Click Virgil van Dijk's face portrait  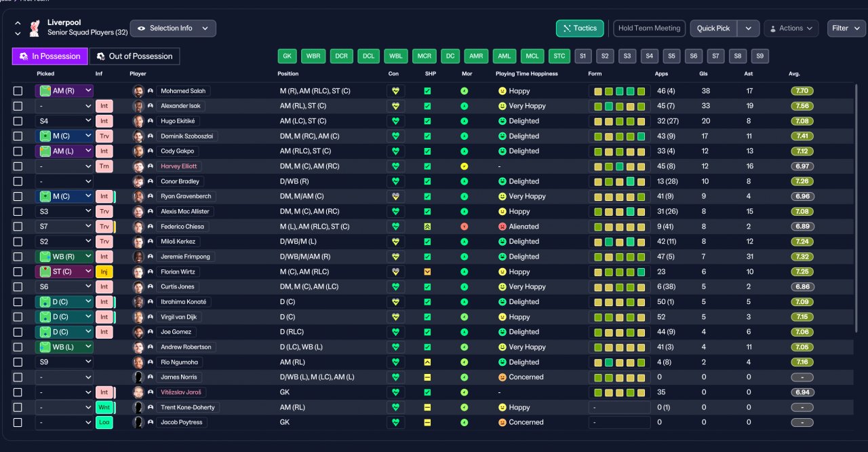click(138, 317)
